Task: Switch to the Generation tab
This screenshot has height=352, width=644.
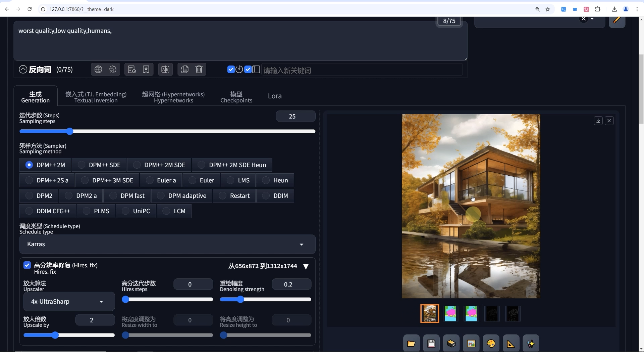Action: coord(35,97)
